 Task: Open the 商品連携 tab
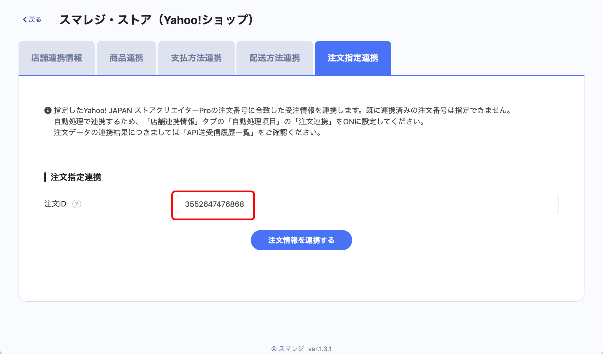coord(126,58)
